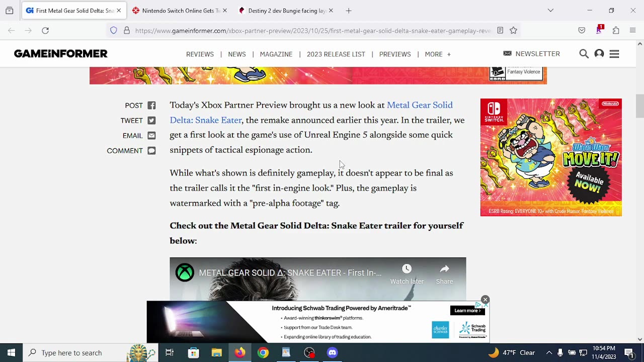This screenshot has width=644, height=362.
Task: Open the REVIEWS menu item
Action: pyautogui.click(x=200, y=54)
